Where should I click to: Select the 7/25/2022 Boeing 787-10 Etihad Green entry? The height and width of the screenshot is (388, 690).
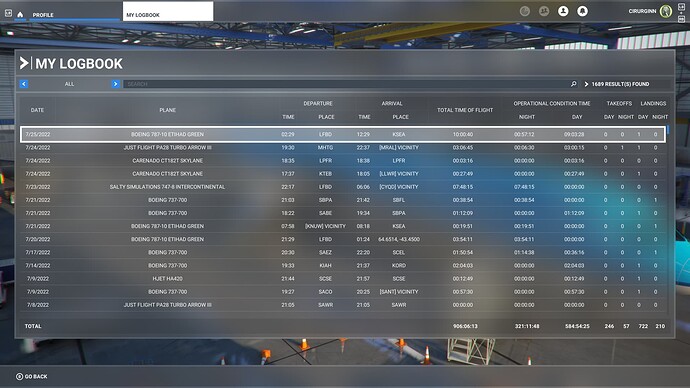(x=343, y=134)
